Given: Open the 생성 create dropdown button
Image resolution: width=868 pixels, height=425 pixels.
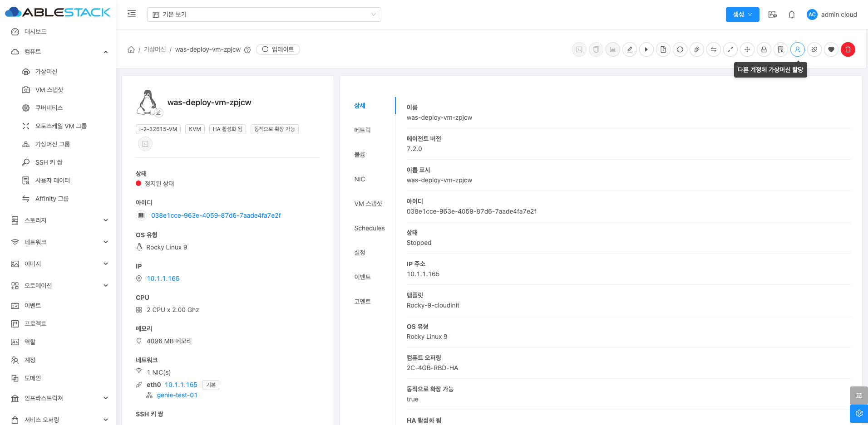Looking at the screenshot, I should pos(742,15).
